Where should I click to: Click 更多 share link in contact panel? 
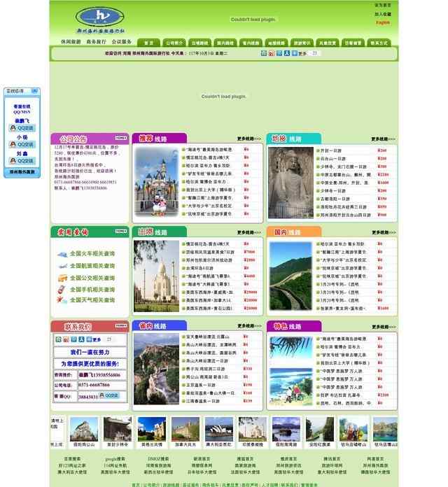click(x=97, y=340)
